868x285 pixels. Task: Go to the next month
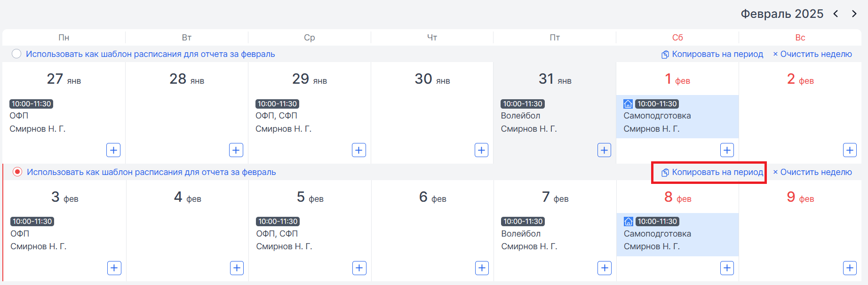(854, 14)
